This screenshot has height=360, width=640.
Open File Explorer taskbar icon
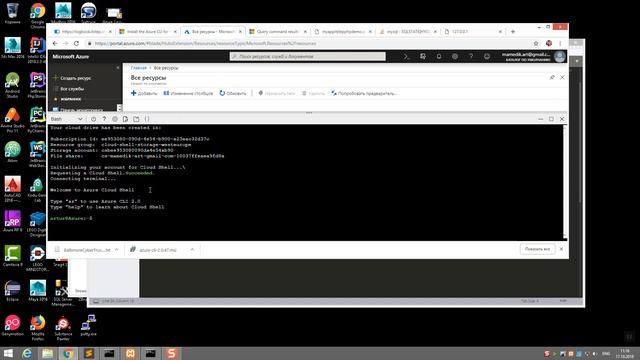tap(48, 353)
